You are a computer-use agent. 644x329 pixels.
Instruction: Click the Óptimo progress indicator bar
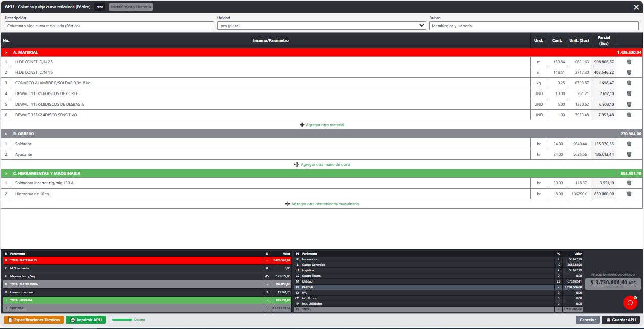click(x=122, y=320)
